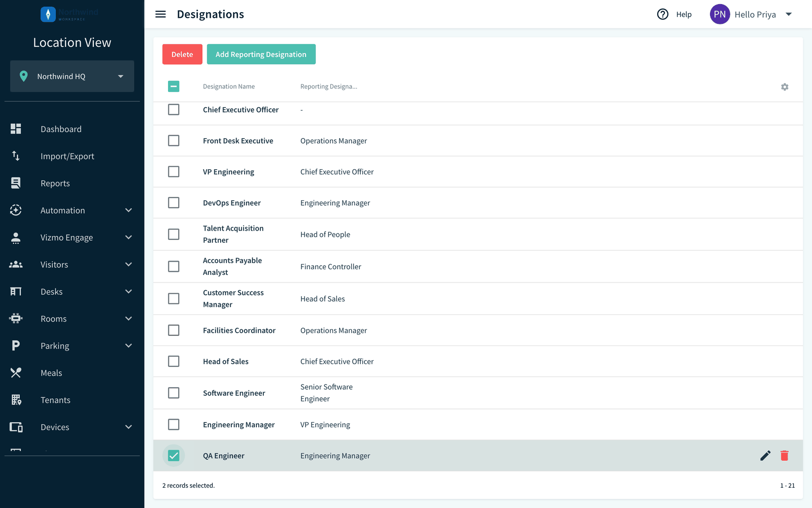Open the table settings gear icon
812x508 pixels.
coord(785,87)
